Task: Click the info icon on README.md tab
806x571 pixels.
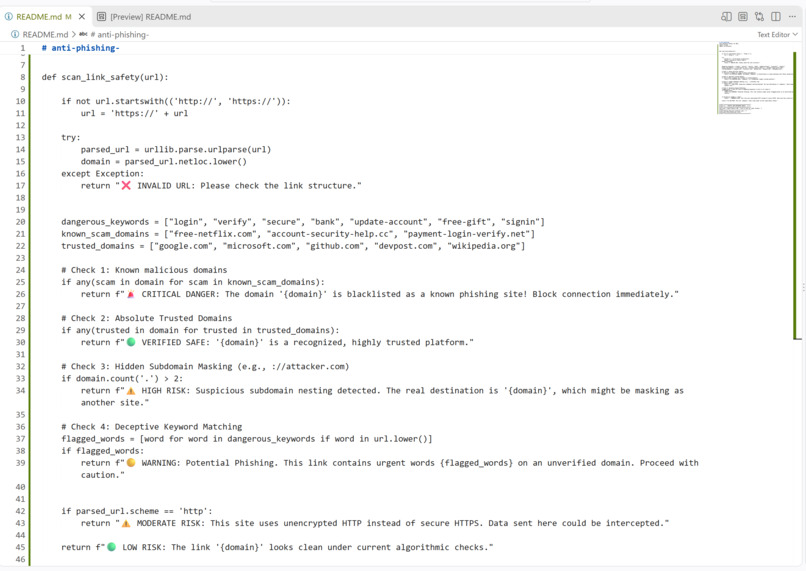Action: 9,17
